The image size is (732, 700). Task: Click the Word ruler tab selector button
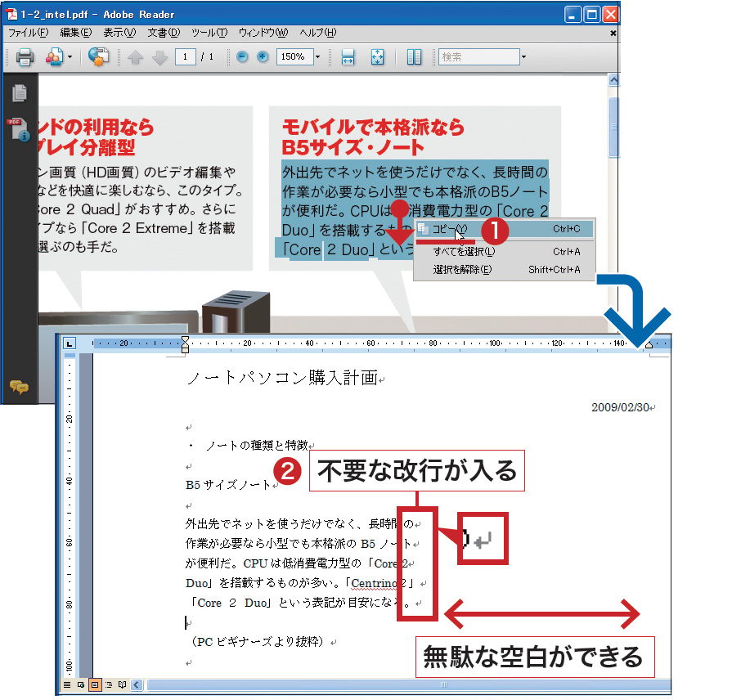(70, 344)
